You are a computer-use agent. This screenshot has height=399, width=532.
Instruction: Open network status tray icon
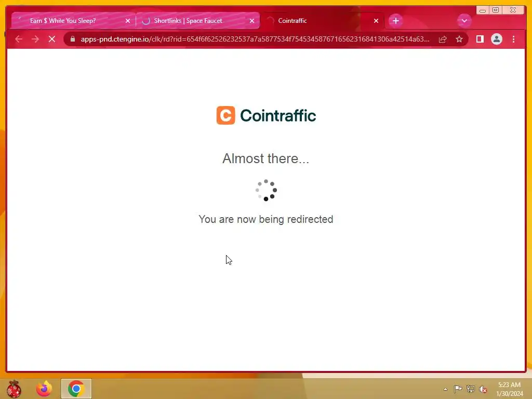[x=471, y=389]
